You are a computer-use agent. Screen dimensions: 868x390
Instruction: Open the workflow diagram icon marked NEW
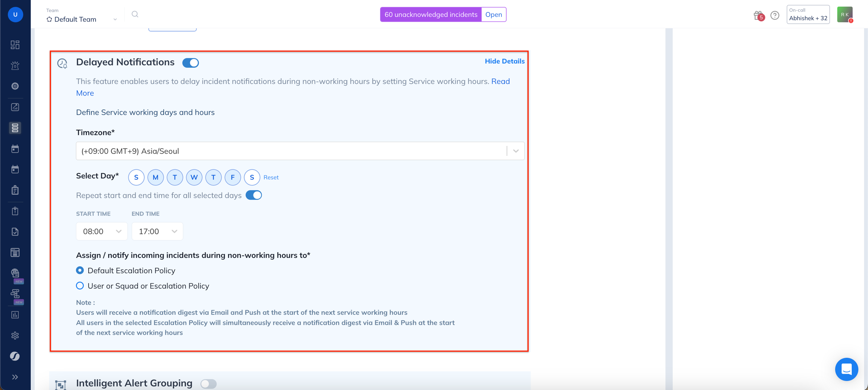(x=15, y=294)
